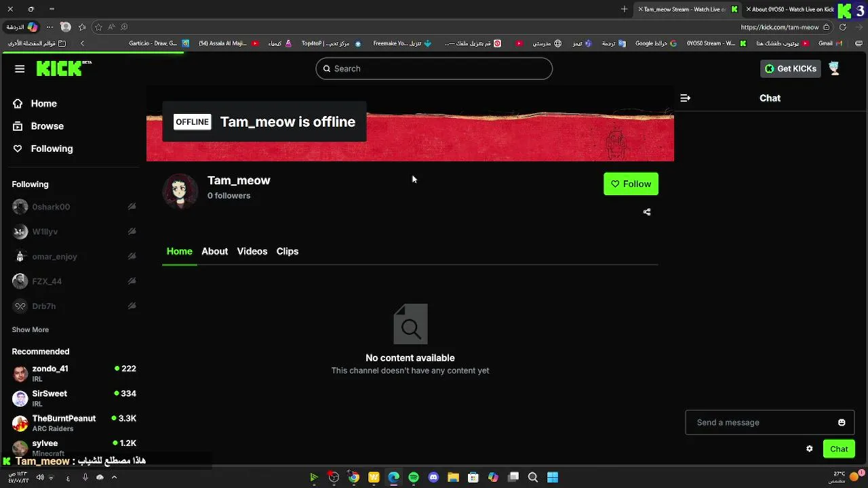Open Chrome from the taskbar
The image size is (868, 488).
click(353, 477)
